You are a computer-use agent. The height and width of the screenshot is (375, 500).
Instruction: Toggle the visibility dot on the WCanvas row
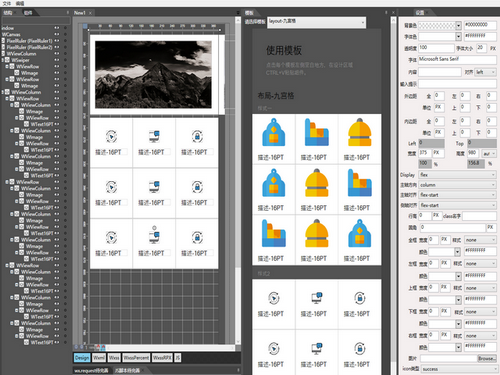pyautogui.click(x=65, y=34)
